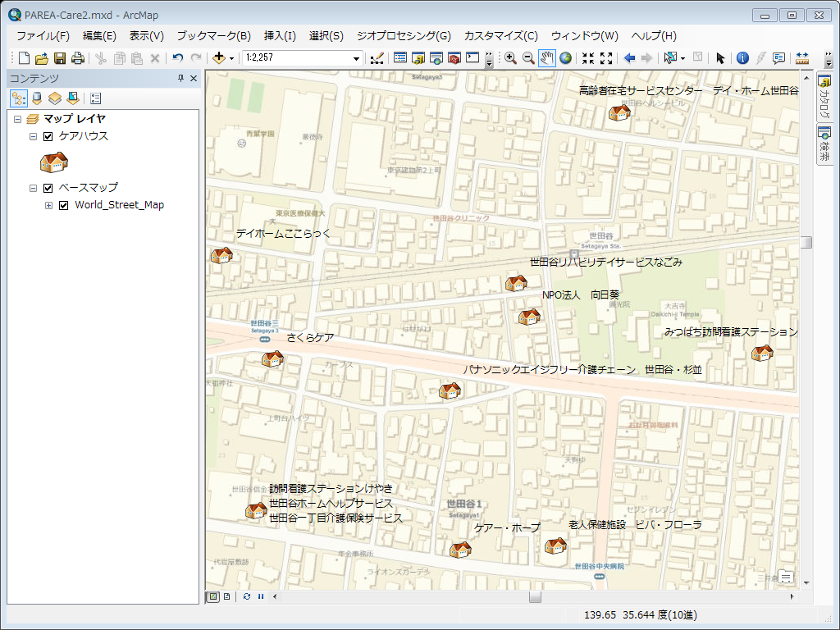This screenshot has width=840, height=630.
Task: Open the Editor toolbar icon
Action: (377, 58)
